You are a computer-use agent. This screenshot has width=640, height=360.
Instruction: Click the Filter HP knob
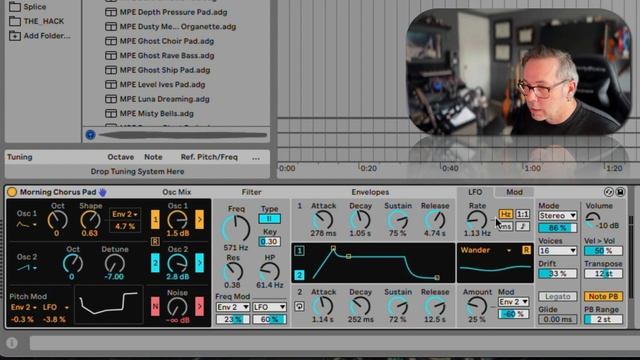(x=269, y=272)
